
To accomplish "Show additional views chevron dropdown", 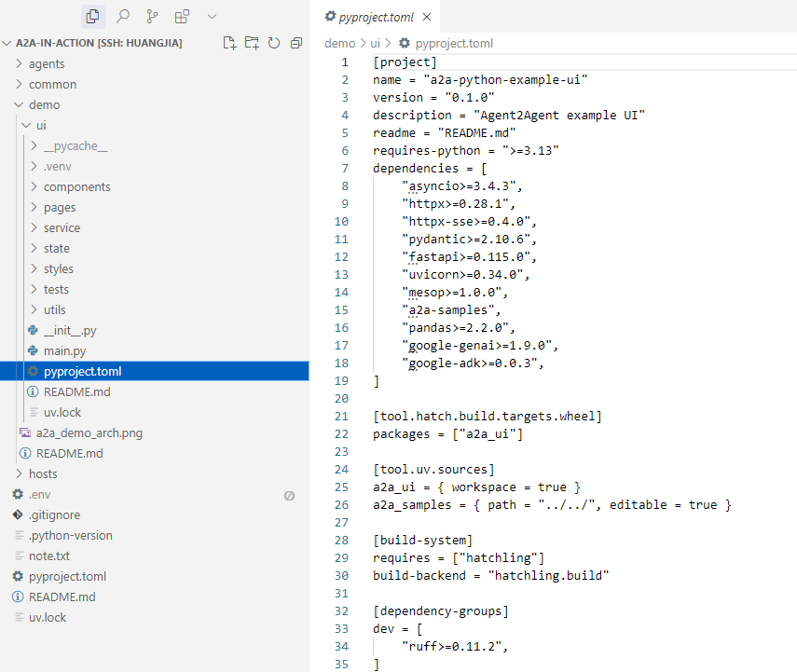I will tap(212, 16).
